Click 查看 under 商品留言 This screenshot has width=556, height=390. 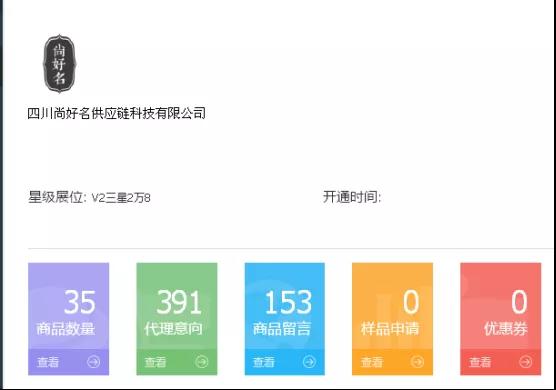point(264,362)
